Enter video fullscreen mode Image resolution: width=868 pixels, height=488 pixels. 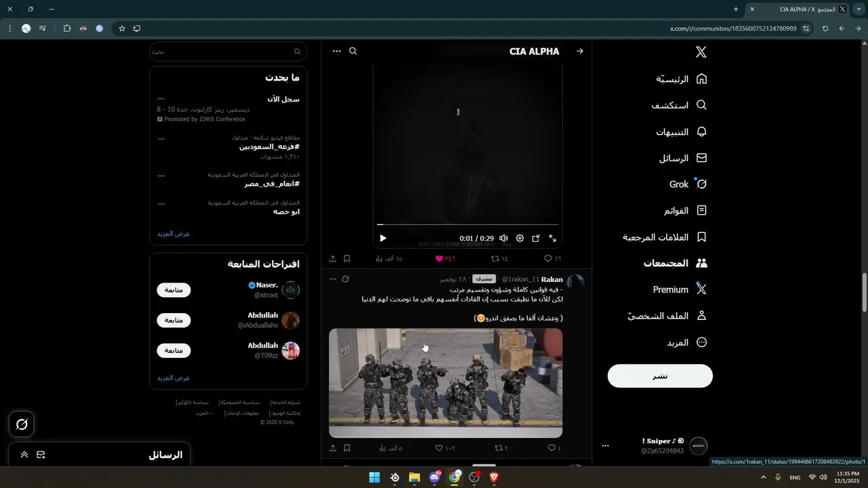point(553,239)
